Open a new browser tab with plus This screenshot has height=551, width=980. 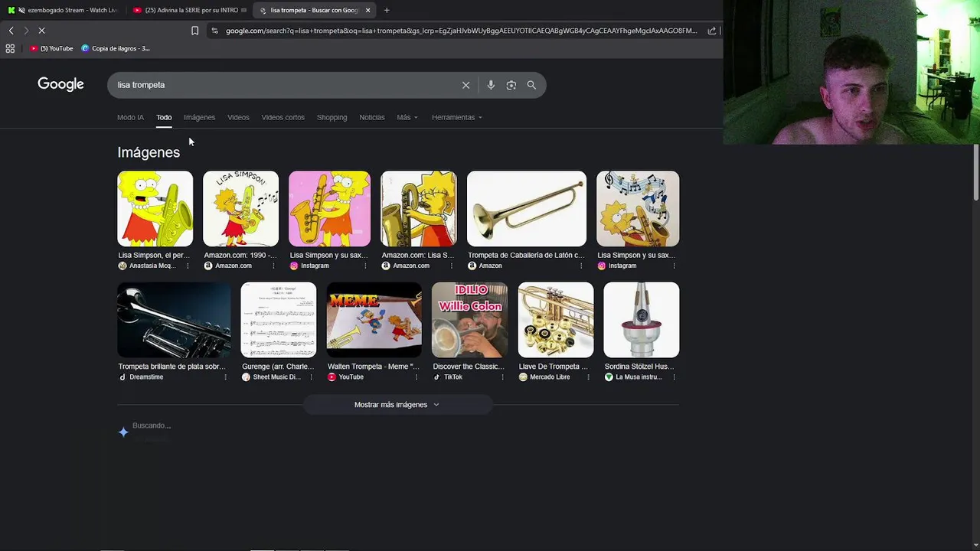(387, 10)
